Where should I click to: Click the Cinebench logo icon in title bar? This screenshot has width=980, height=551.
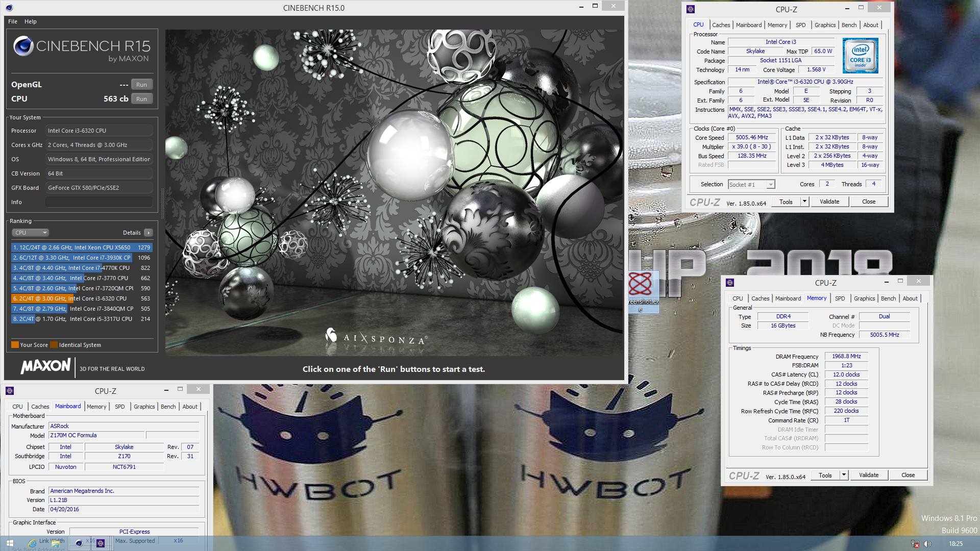point(9,8)
